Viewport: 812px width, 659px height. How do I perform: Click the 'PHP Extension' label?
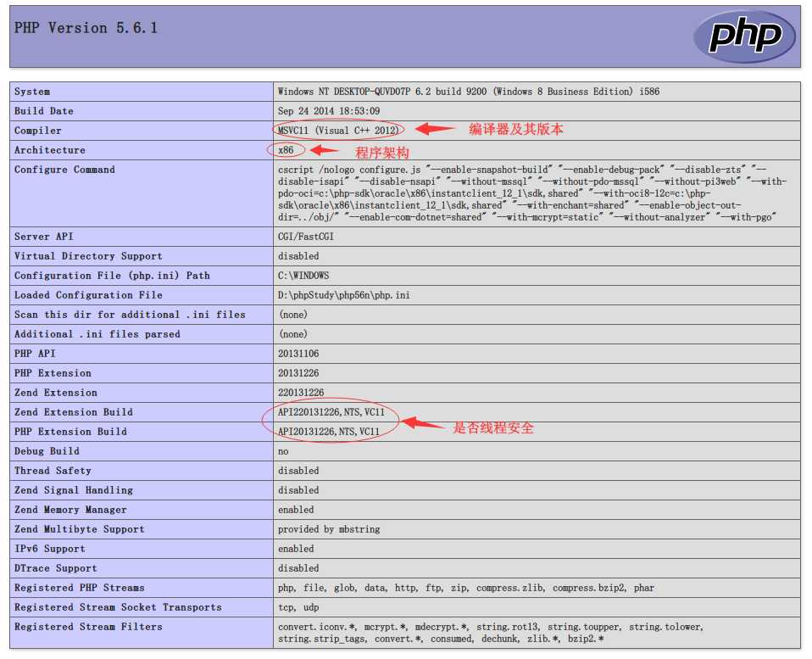(53, 373)
